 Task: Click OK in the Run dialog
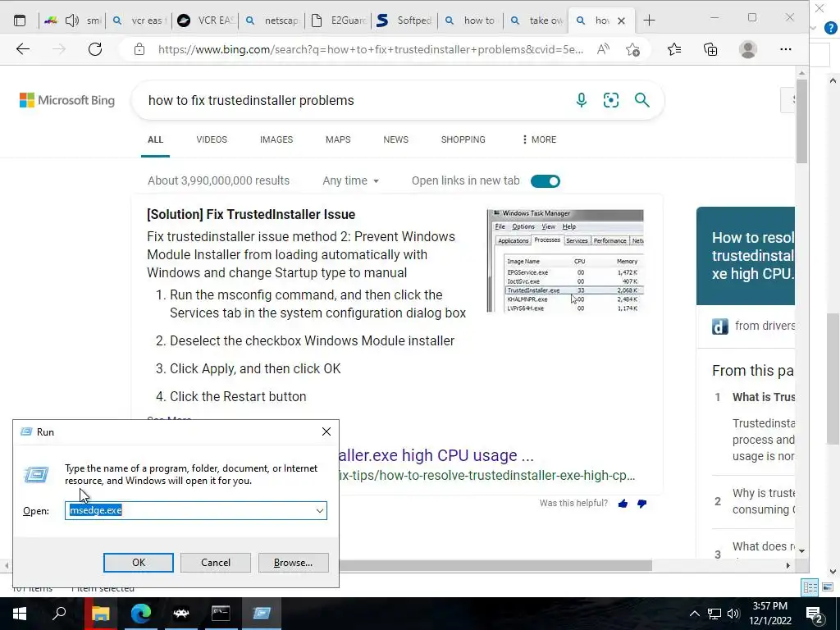[x=138, y=563]
